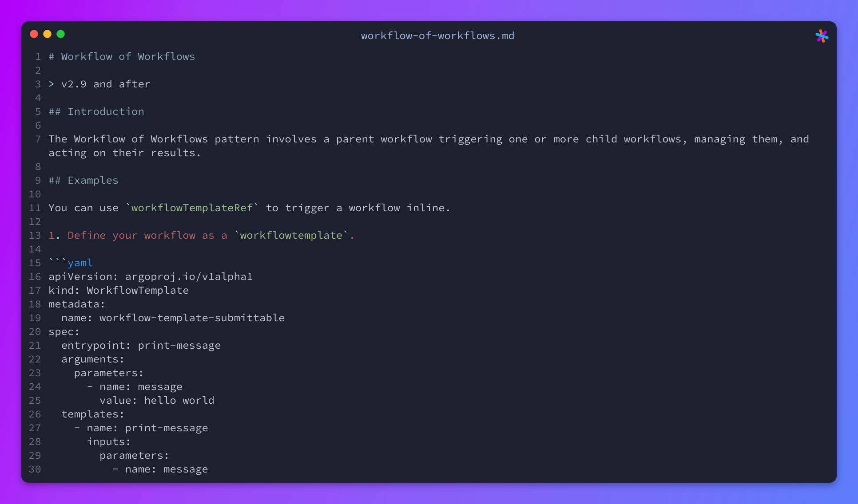Viewport: 858px width, 504px height.
Task: Click the 'kind: WorkflowTemplate' line
Action: point(119,290)
